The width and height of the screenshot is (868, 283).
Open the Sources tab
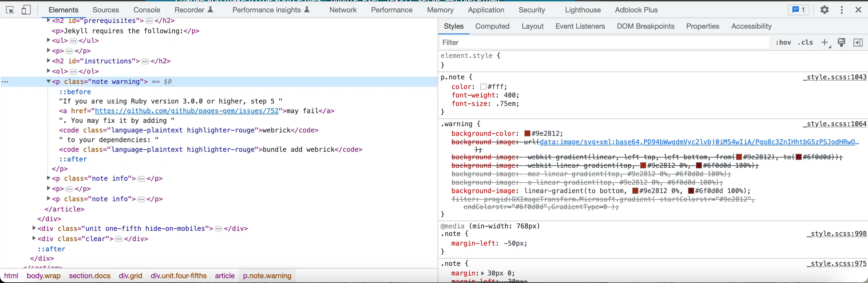click(x=105, y=10)
